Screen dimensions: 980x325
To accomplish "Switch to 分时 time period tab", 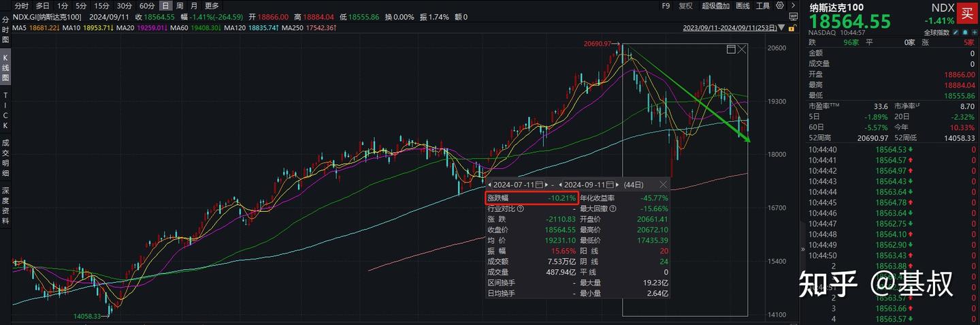I will point(22,5).
